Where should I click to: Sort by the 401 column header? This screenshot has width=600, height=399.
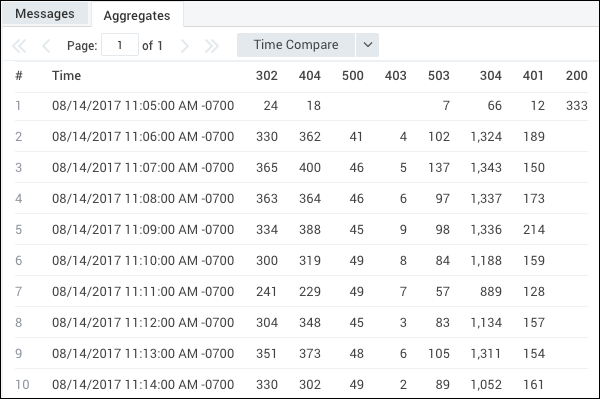[533, 75]
